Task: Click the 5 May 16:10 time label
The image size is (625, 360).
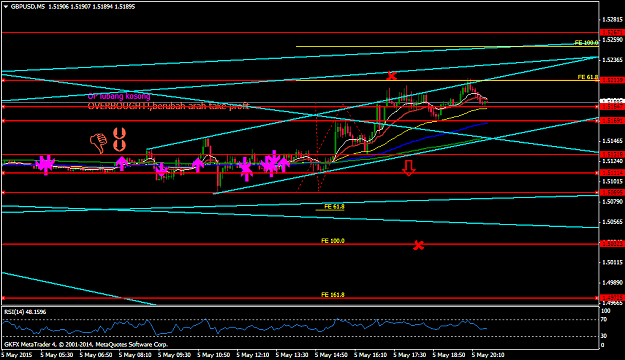Action: [x=370, y=355]
